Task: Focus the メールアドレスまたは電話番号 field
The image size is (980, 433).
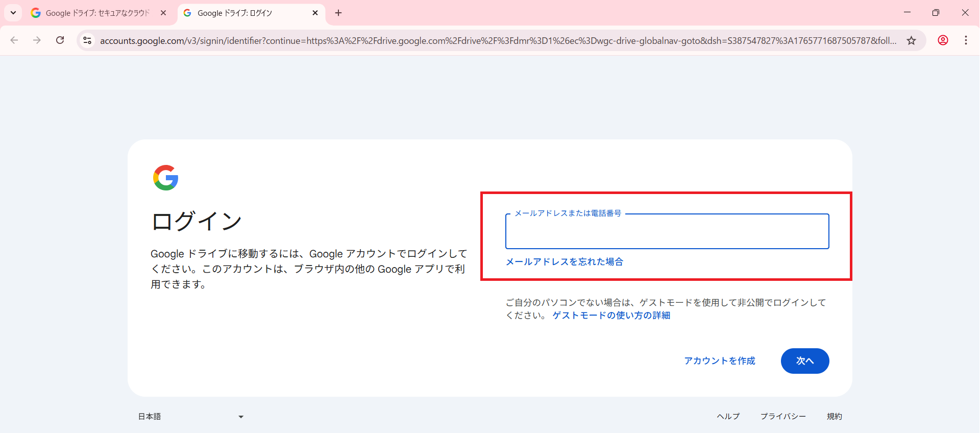Action: coord(667,231)
